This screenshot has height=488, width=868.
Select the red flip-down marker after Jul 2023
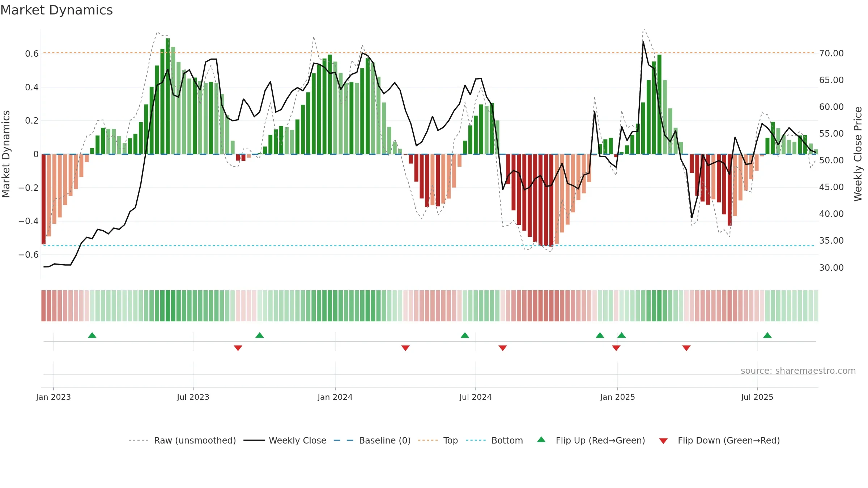238,348
